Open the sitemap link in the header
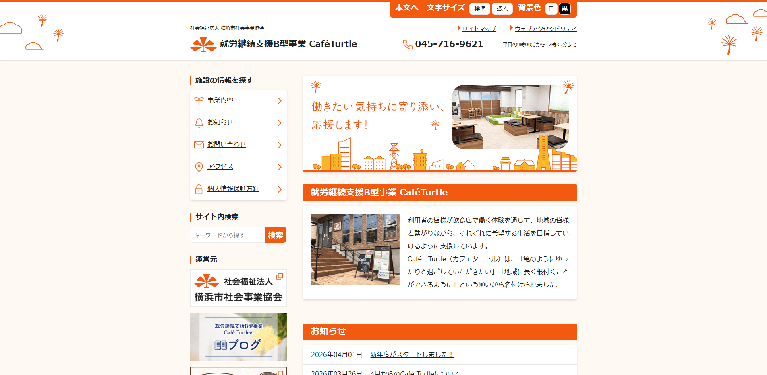Image resolution: width=767 pixels, height=375 pixels. point(479,29)
